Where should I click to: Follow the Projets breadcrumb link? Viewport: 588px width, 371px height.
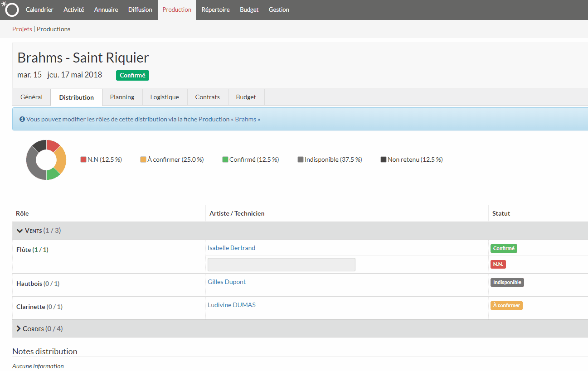pyautogui.click(x=22, y=29)
